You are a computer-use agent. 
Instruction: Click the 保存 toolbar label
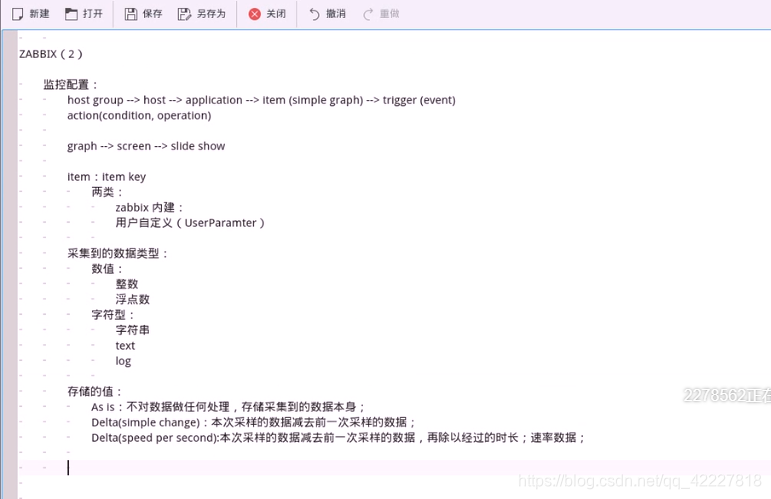click(152, 14)
